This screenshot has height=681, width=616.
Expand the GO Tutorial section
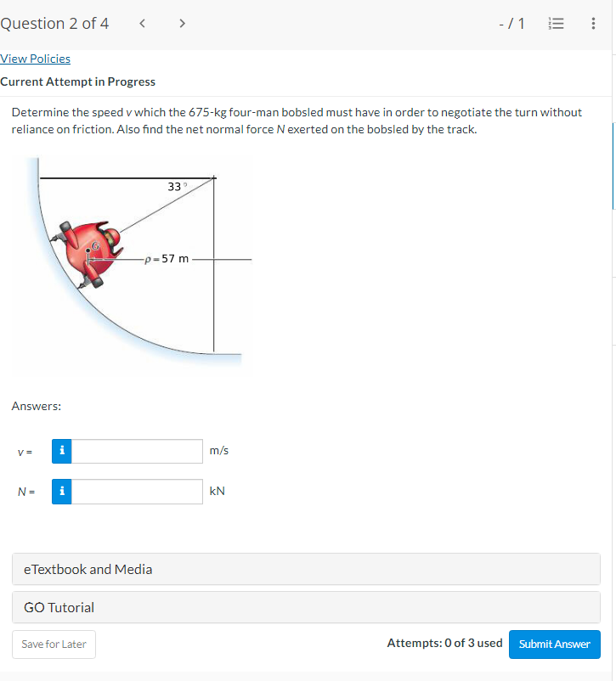point(306,607)
